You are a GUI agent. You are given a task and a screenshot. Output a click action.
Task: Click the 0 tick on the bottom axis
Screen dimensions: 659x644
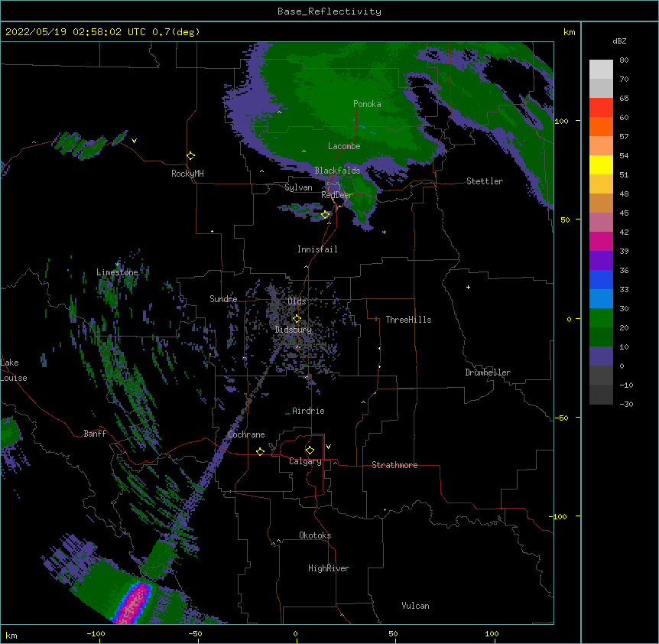coord(295,633)
